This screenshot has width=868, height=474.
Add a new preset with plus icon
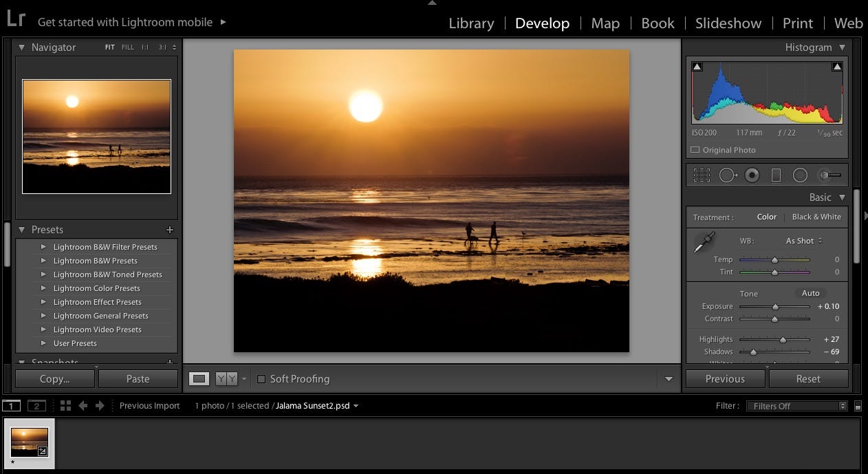170,230
